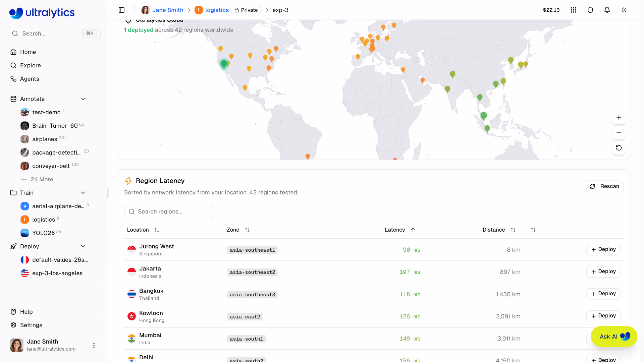The image size is (644, 362).
Task: Click asia-east2 zone tag
Action: tap(245, 317)
